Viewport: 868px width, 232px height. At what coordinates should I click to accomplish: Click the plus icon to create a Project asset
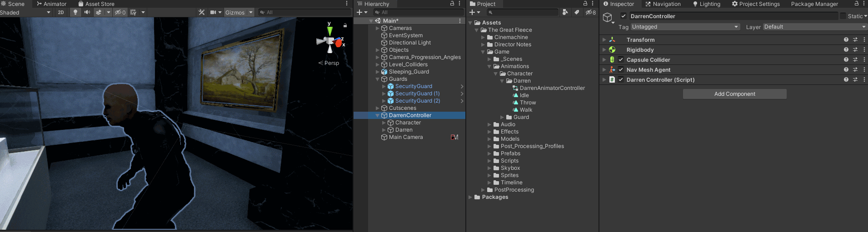(472, 12)
